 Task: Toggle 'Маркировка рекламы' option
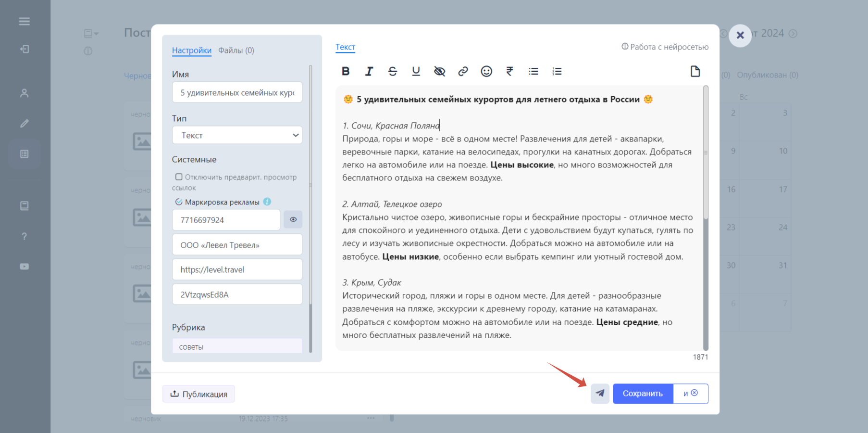coord(179,202)
